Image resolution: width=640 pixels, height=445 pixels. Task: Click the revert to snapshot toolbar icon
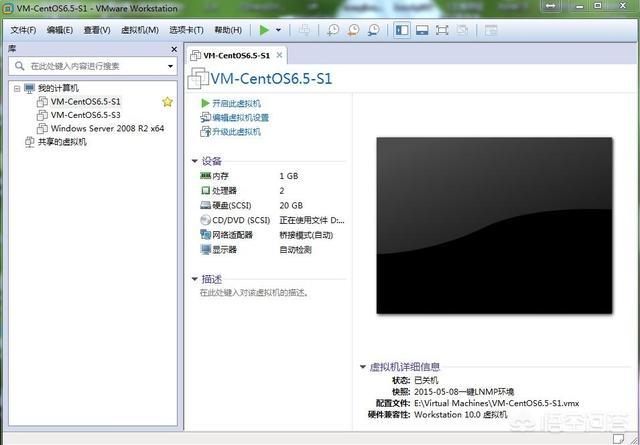(353, 30)
